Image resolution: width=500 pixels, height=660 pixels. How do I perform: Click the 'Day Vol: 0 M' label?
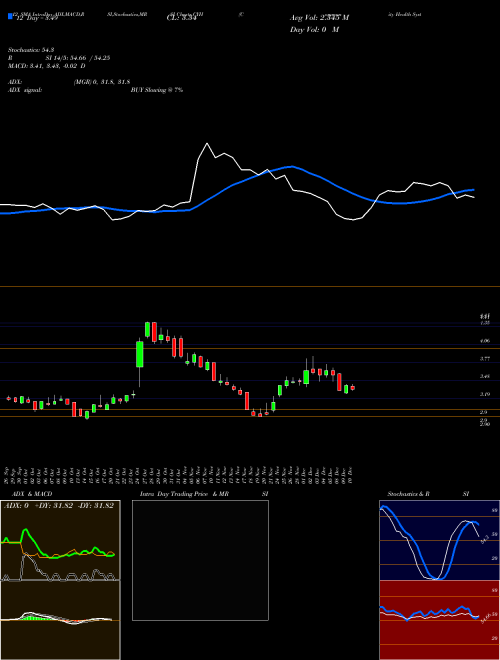click(x=314, y=30)
